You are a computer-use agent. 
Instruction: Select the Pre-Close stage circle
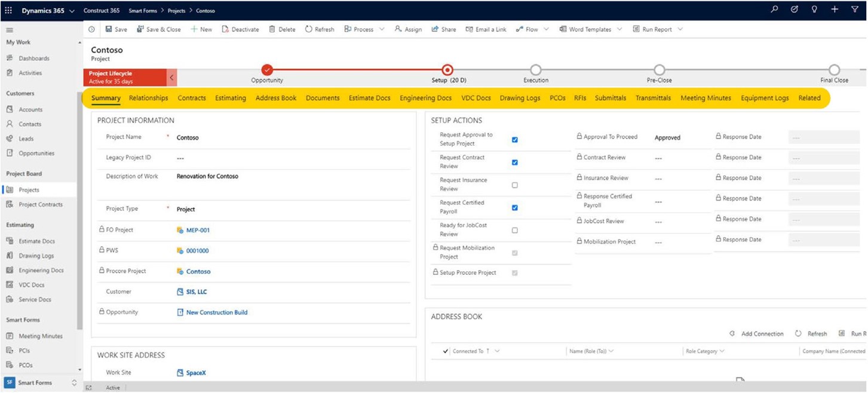pyautogui.click(x=660, y=70)
